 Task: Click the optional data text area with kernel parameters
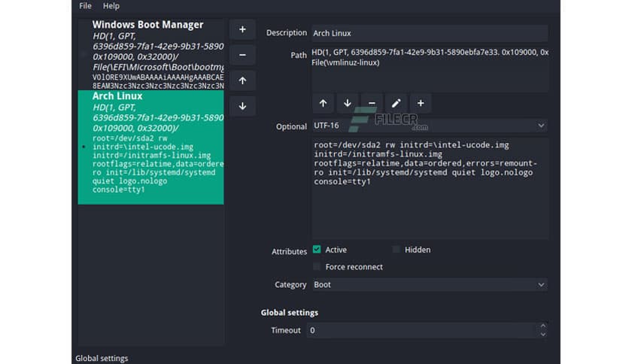[x=430, y=188]
